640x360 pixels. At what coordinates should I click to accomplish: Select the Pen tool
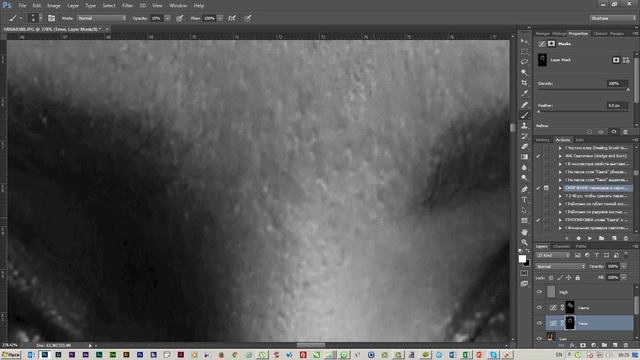coord(524,189)
